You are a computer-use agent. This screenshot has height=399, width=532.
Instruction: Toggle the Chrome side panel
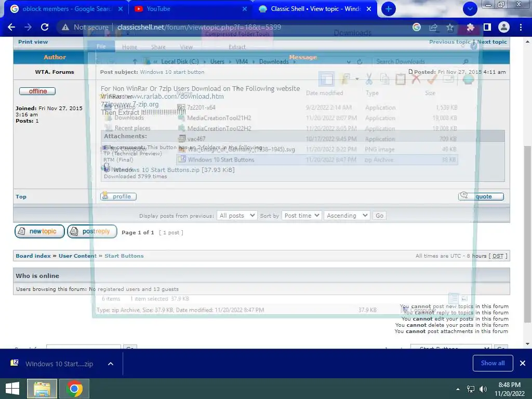(487, 27)
